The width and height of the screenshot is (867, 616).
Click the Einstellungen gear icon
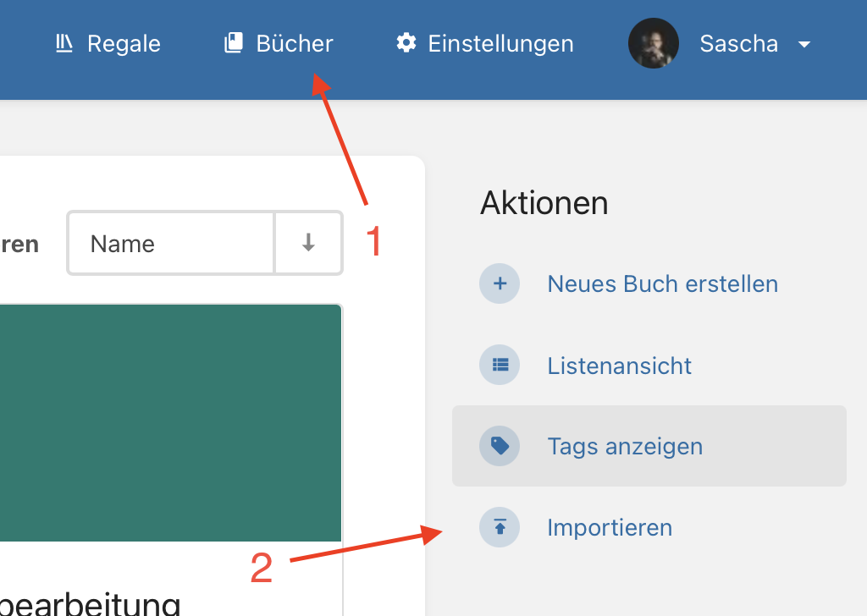pyautogui.click(x=406, y=43)
